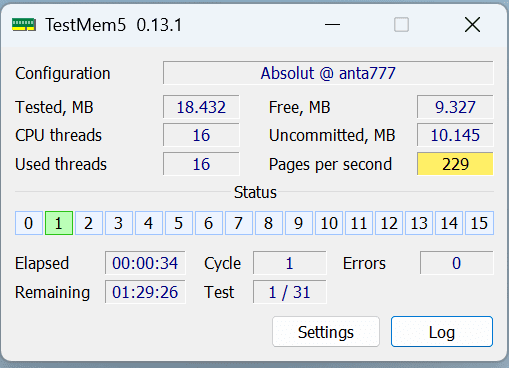
Task: Select the green active thread box 1
Action: 59,223
